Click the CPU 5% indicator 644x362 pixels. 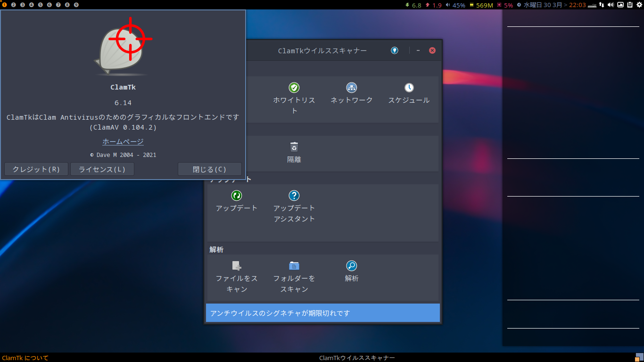point(505,5)
